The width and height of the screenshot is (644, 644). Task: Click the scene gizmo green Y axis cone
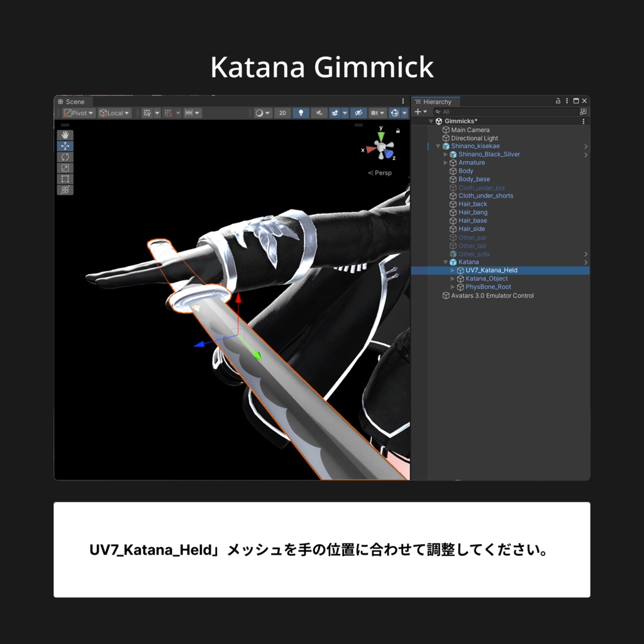coord(381,136)
